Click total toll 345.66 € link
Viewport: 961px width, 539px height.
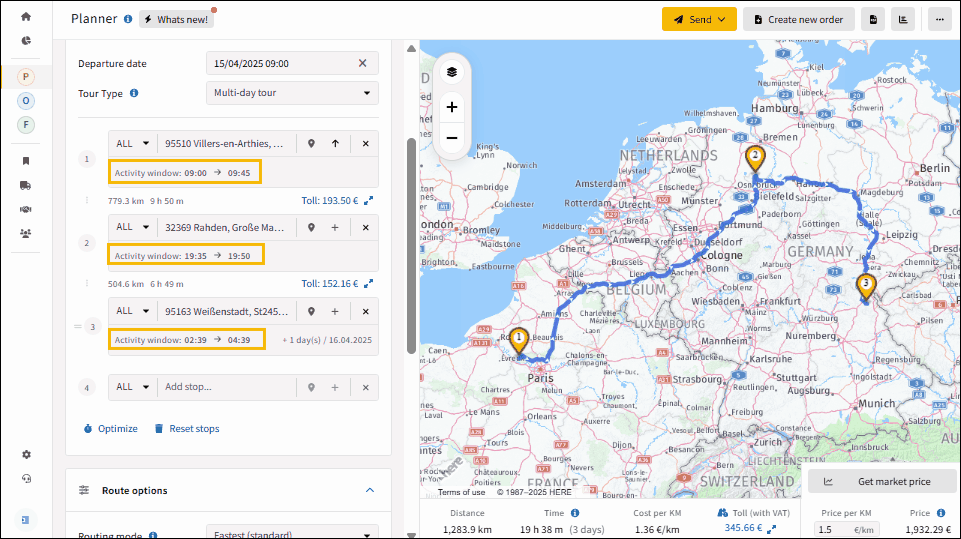pos(743,528)
